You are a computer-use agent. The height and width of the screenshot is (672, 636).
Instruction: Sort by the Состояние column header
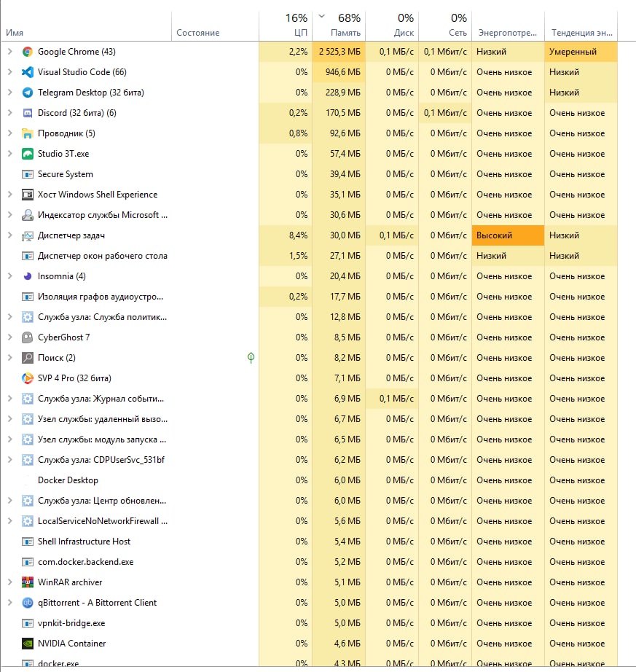[215, 26]
